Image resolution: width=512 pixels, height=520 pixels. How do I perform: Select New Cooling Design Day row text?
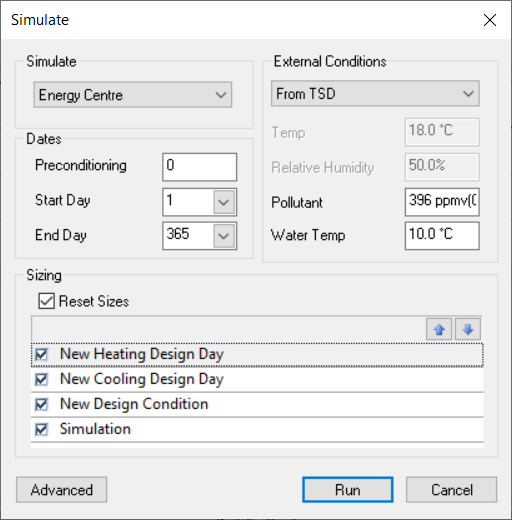click(x=142, y=379)
